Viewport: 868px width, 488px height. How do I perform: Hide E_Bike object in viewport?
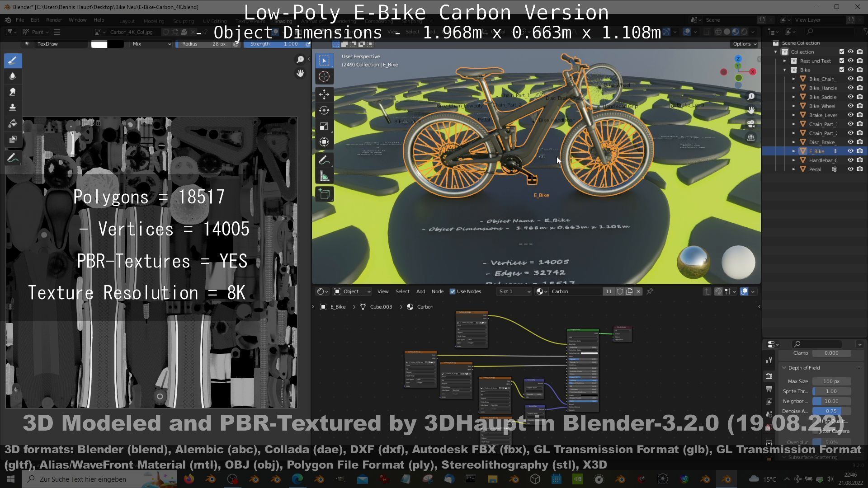(x=850, y=151)
